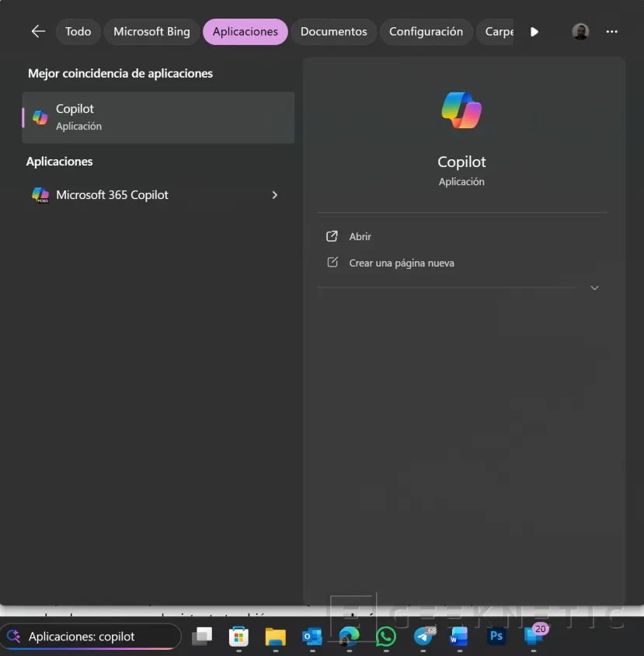The width and height of the screenshot is (644, 656).
Task: Click the search input field at the bottom
Action: [93, 636]
